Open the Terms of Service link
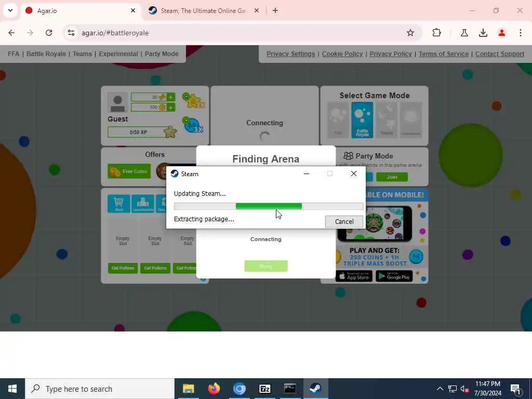Image resolution: width=532 pixels, height=399 pixels. pos(444,54)
